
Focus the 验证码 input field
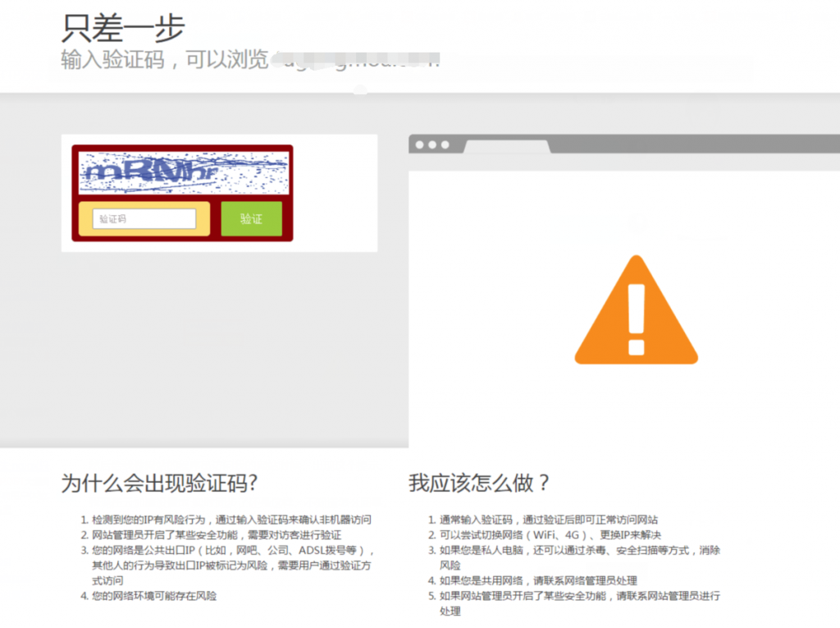pos(144,219)
